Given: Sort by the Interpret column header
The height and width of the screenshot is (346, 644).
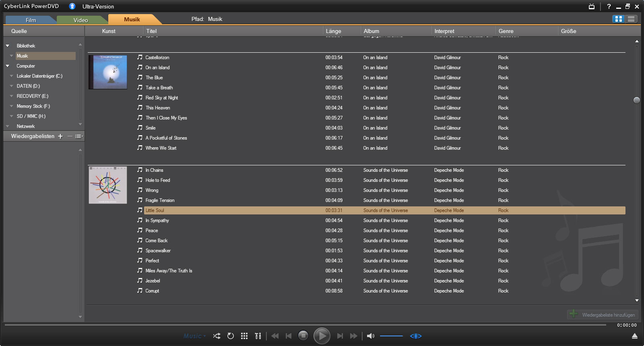Looking at the screenshot, I should 464,31.
